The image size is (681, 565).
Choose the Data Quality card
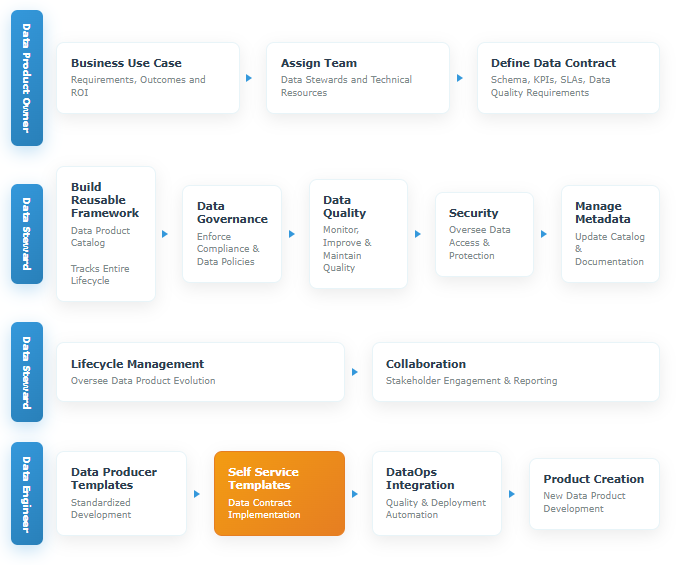pos(358,234)
